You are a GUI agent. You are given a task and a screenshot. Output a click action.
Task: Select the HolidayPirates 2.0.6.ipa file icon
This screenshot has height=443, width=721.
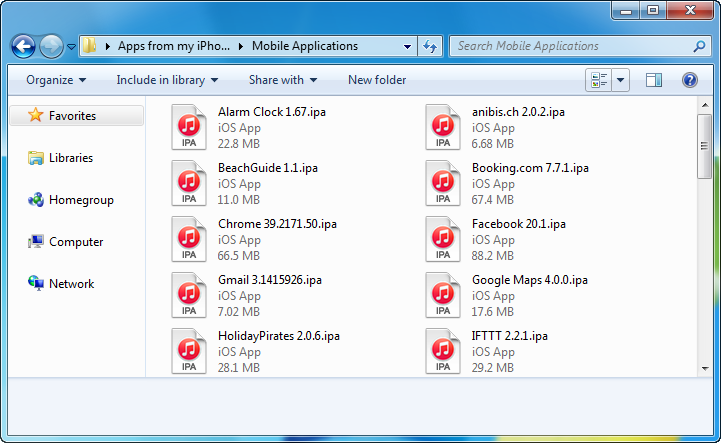189,351
